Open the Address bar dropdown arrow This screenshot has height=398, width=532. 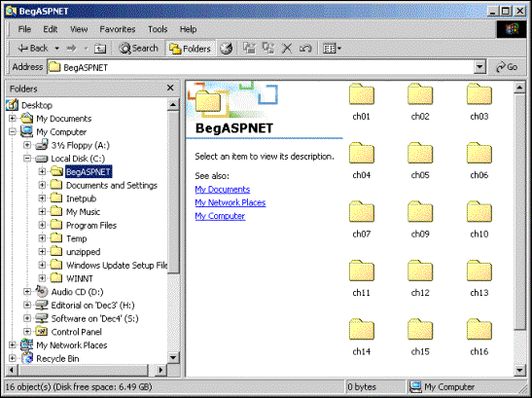[479, 67]
